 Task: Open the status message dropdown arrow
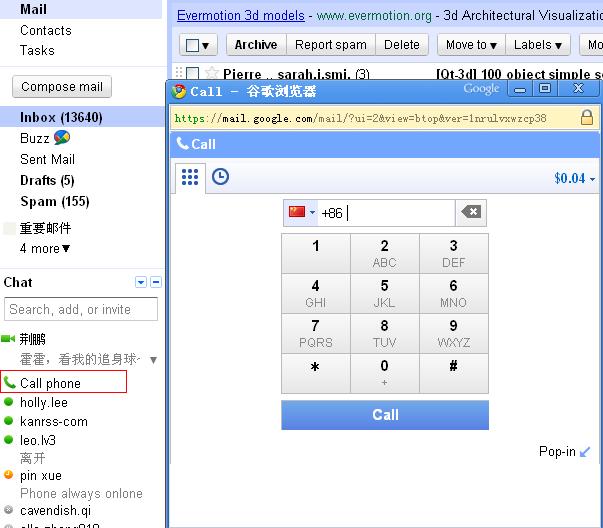153,360
